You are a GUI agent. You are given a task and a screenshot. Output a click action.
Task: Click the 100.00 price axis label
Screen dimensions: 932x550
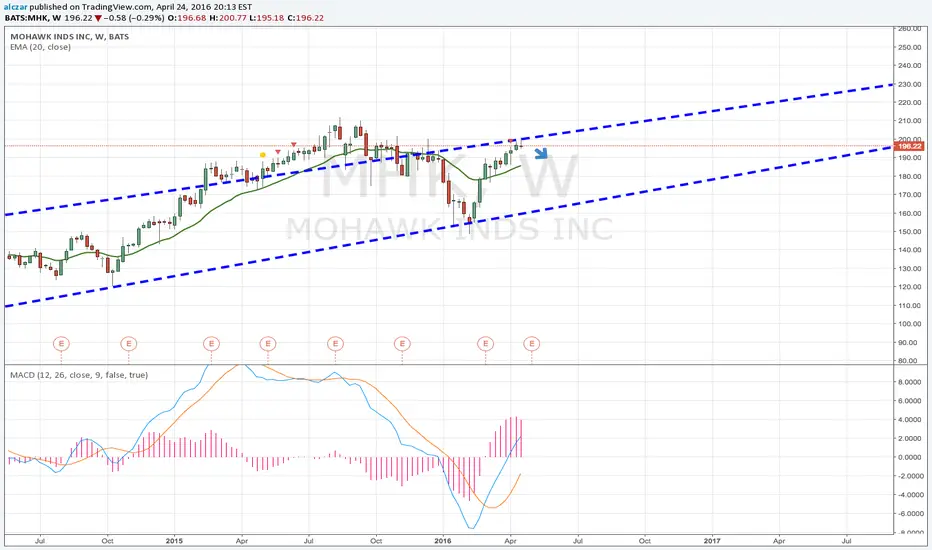coord(909,324)
